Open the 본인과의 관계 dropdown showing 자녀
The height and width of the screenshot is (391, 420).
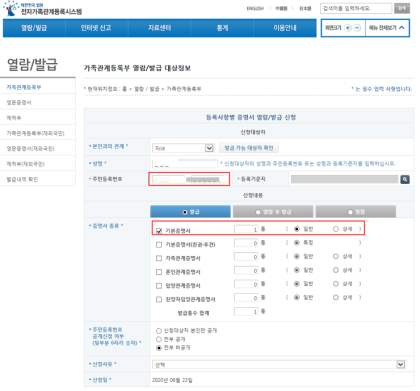pyautogui.click(x=183, y=148)
